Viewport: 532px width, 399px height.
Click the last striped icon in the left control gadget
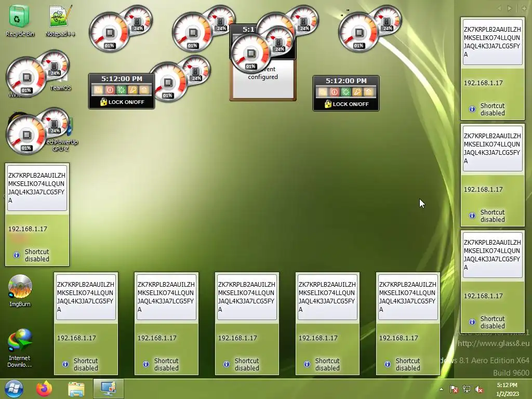click(144, 90)
